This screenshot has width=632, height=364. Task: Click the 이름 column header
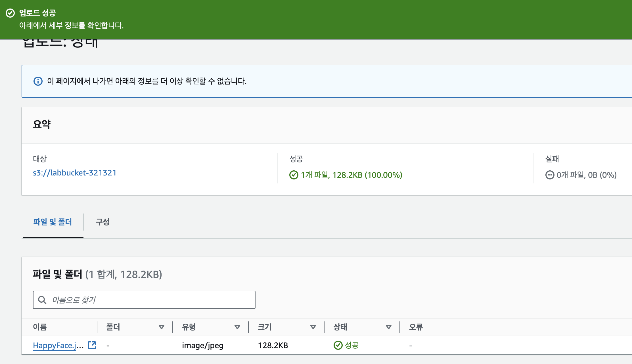40,327
